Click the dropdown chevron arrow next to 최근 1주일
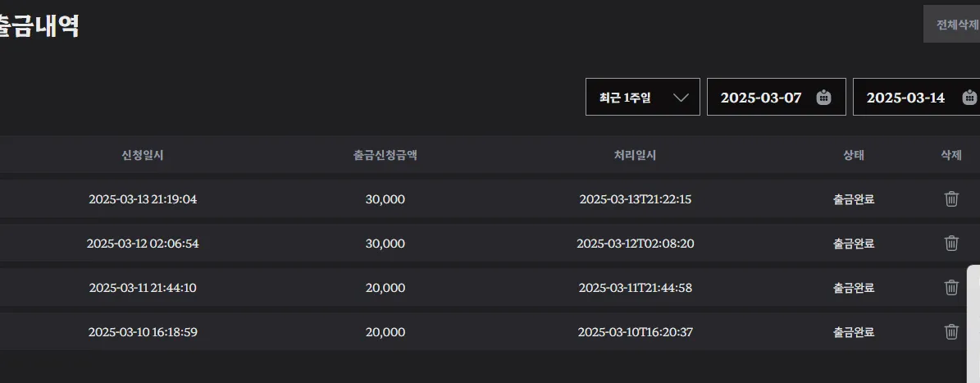This screenshot has height=383, width=980. 681,98
